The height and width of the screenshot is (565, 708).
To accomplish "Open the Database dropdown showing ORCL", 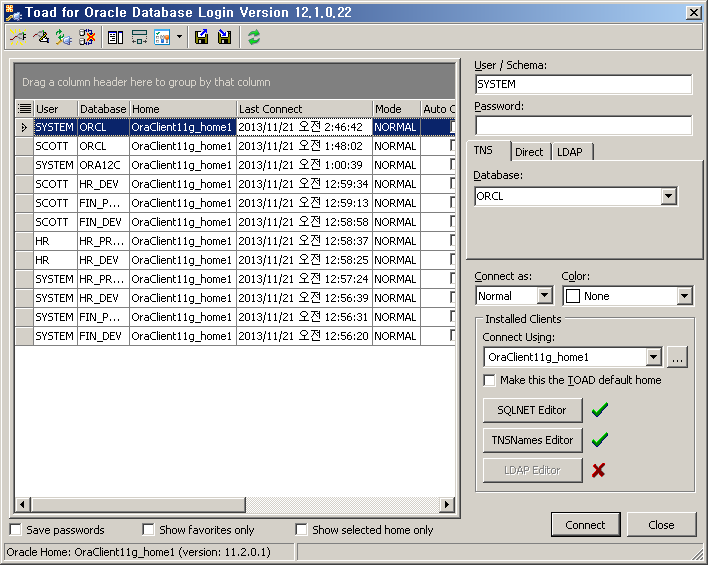I will click(x=669, y=197).
